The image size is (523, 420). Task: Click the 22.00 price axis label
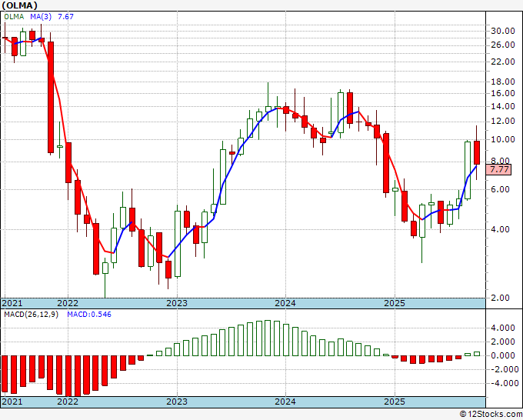(x=503, y=62)
